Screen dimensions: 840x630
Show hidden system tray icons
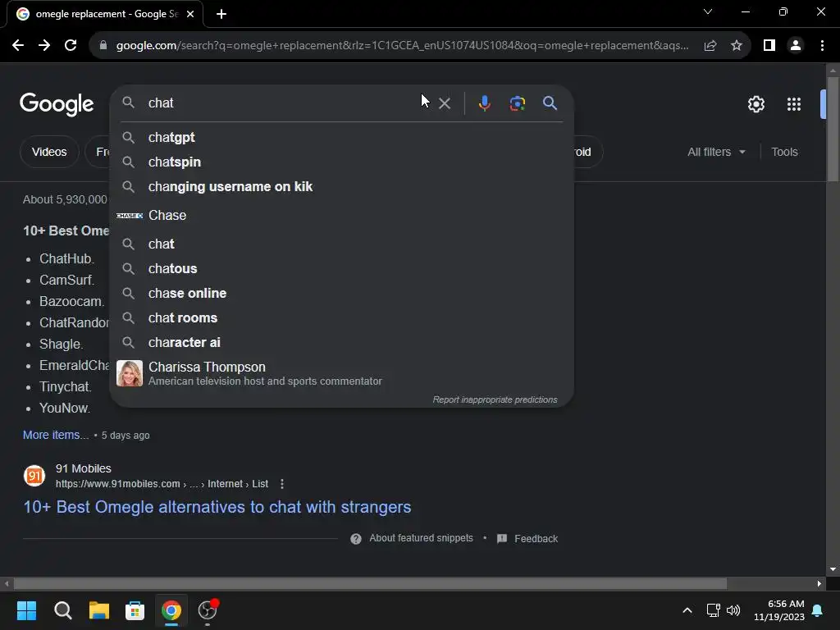687,610
